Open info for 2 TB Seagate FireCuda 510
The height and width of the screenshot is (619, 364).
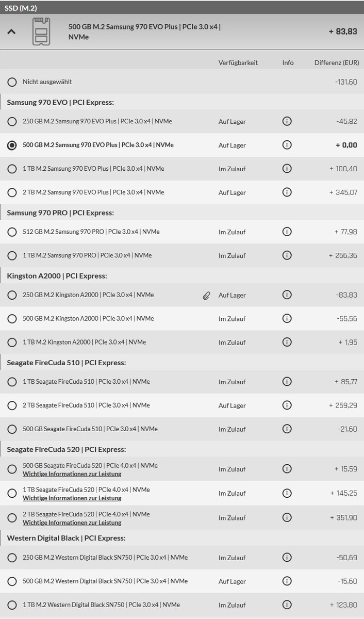287,405
